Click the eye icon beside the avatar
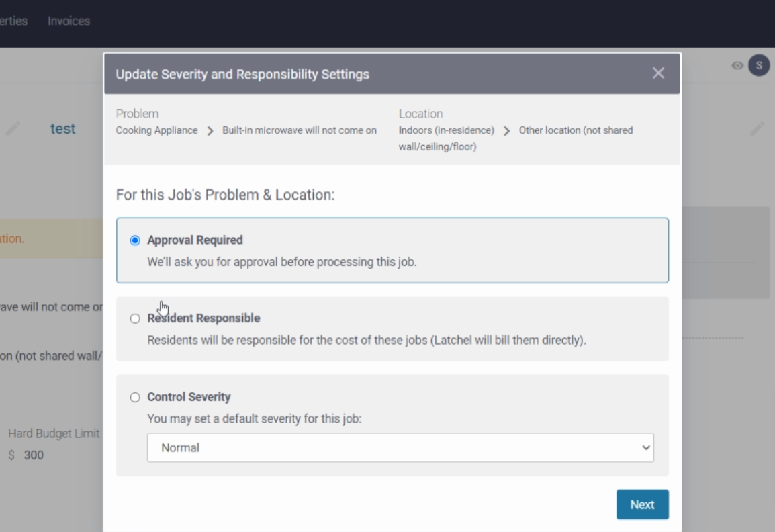Screen dimensions: 775x532 click(x=737, y=66)
